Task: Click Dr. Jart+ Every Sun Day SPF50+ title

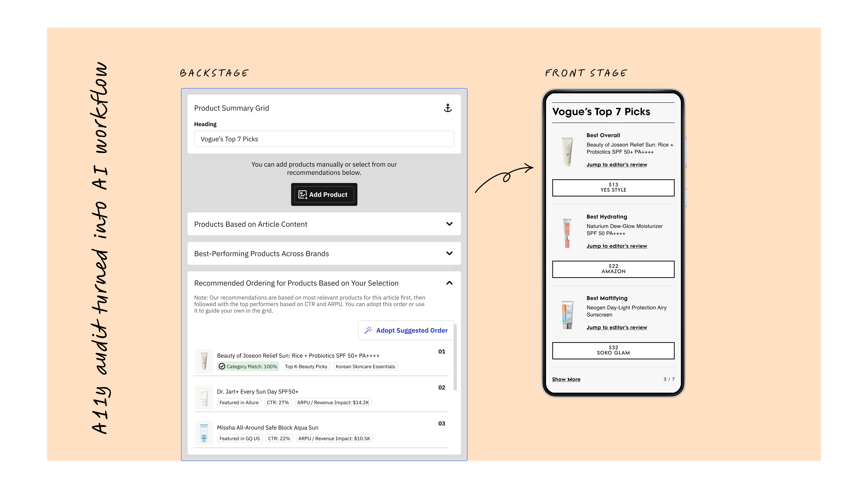Action: coord(258,392)
